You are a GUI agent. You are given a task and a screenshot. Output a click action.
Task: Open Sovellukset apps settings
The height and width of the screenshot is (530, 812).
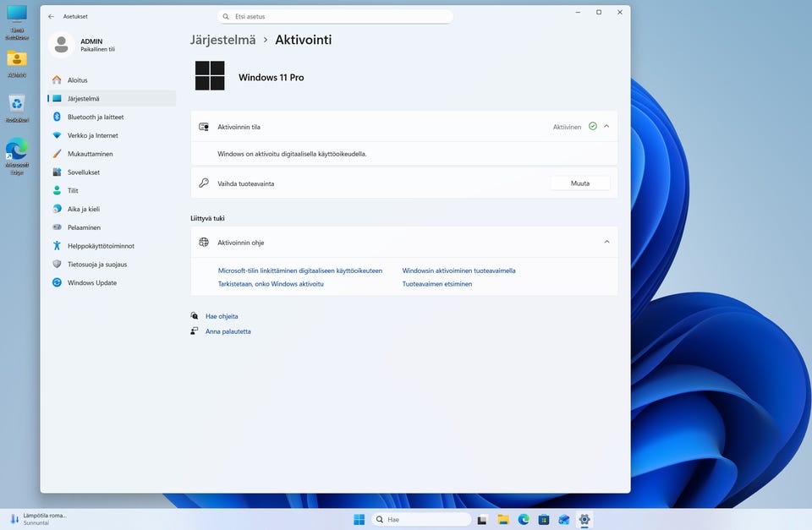point(112,172)
